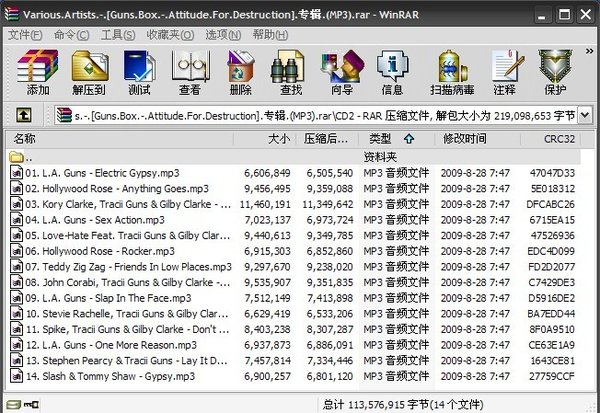
Task: Select '04. L.A. Guns - Sex Action.mp3'
Action: pyautogui.click(x=293, y=220)
